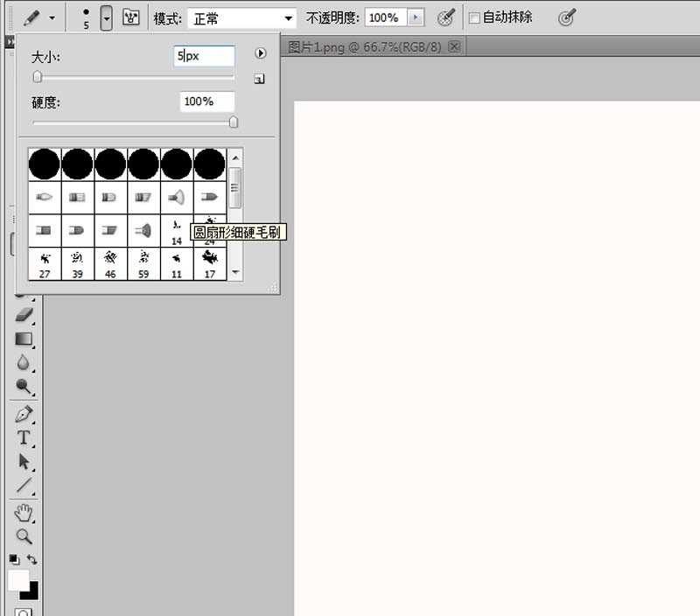This screenshot has height=616, width=700.
Task: Open the Brush panel toggle icon
Action: 131,17
